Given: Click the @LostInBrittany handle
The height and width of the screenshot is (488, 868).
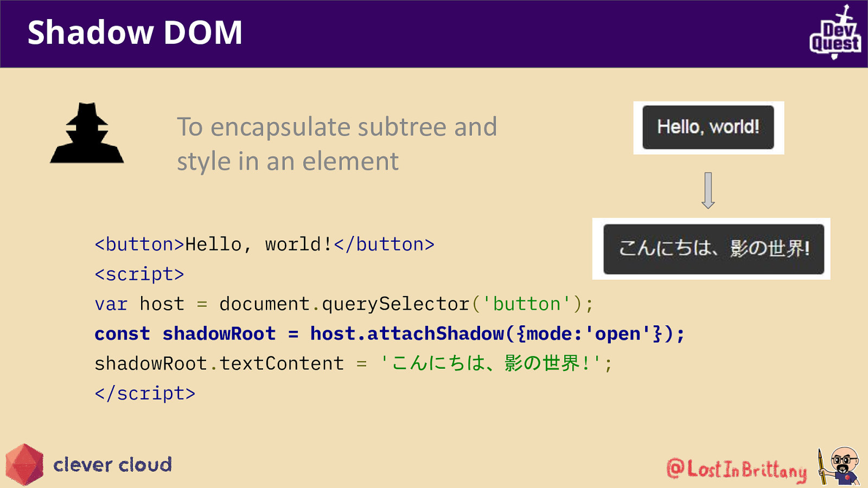Looking at the screenshot, I should pos(737,469).
